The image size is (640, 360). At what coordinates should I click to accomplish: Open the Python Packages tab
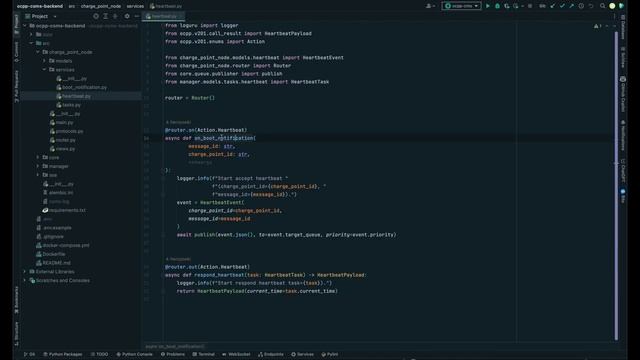coord(63,354)
